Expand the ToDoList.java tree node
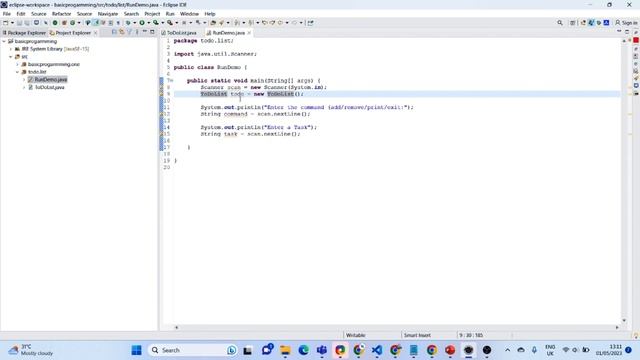Screen dimensions: 640x360 click(24, 87)
